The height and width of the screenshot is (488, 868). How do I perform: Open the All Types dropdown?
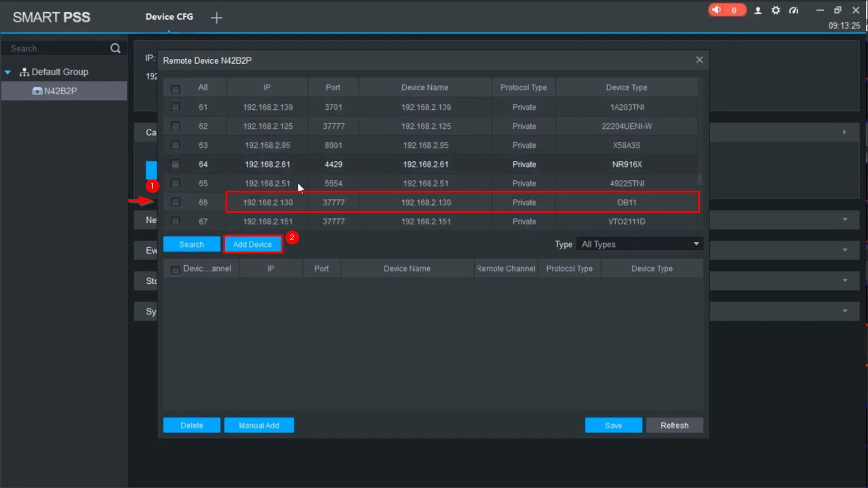[640, 244]
